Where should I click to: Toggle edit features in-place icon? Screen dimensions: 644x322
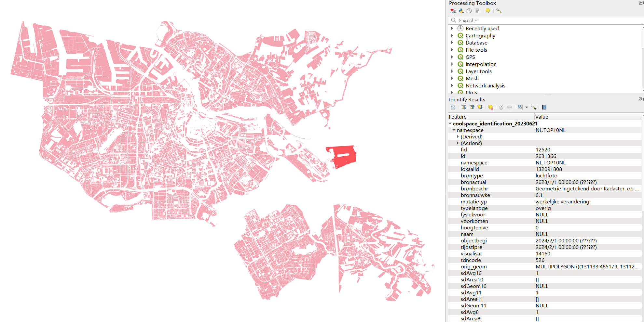[x=488, y=11]
